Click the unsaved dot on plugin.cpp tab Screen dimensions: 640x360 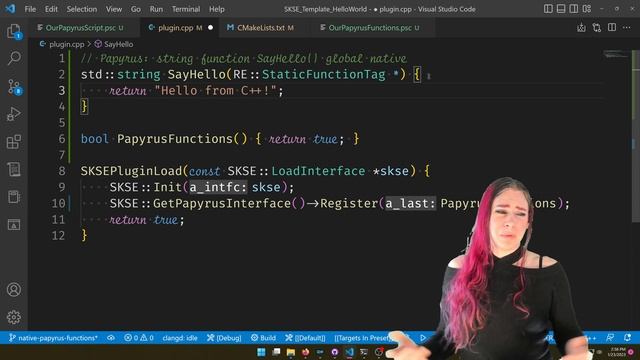point(210,28)
